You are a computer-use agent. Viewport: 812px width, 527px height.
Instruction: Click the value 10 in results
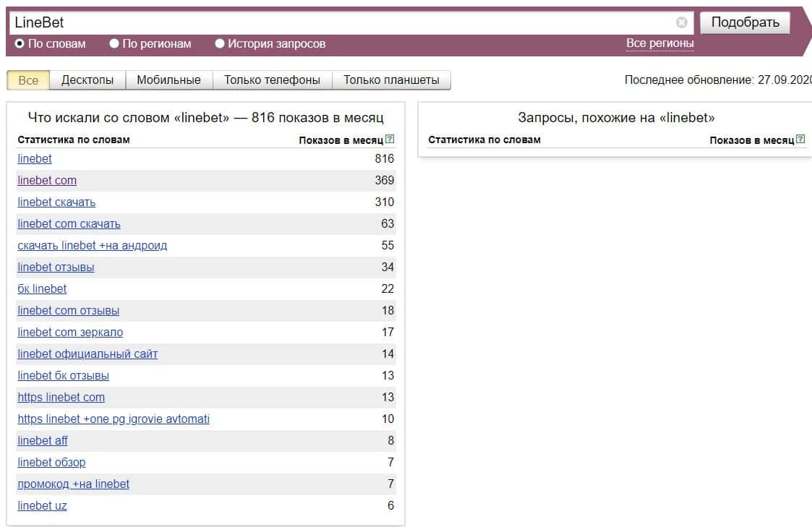[388, 419]
